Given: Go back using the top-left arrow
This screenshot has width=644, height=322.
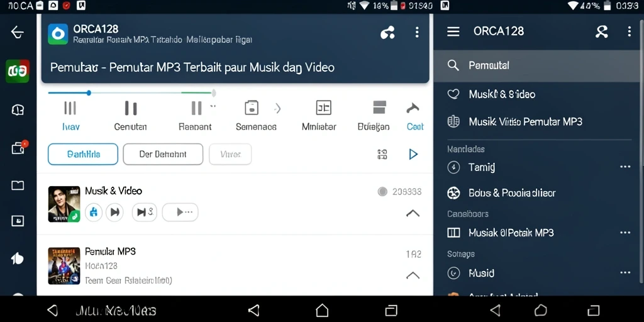Looking at the screenshot, I should pos(17,32).
